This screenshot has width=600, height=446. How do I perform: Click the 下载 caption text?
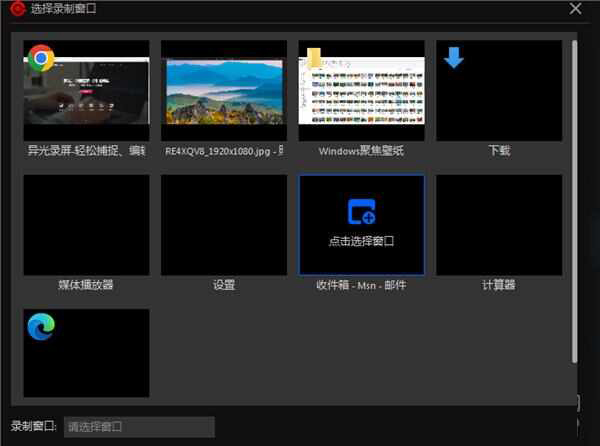498,151
